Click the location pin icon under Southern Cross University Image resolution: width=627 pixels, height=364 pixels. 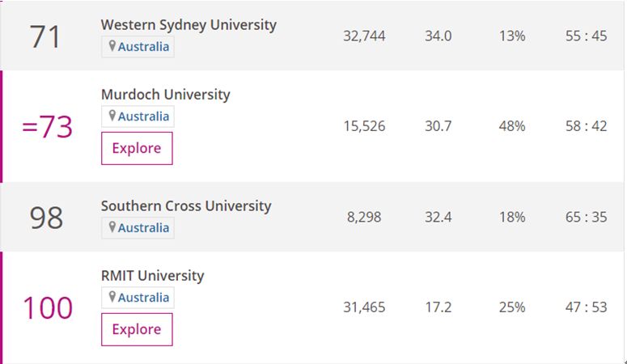[x=112, y=228]
